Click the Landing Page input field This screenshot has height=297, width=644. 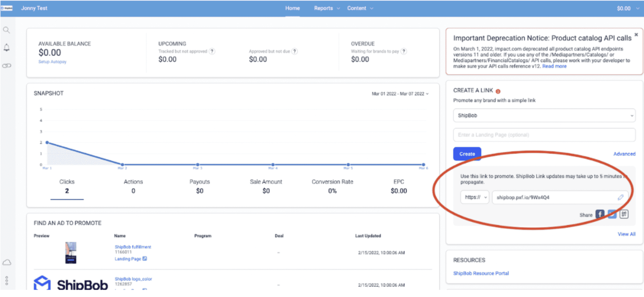pos(544,135)
